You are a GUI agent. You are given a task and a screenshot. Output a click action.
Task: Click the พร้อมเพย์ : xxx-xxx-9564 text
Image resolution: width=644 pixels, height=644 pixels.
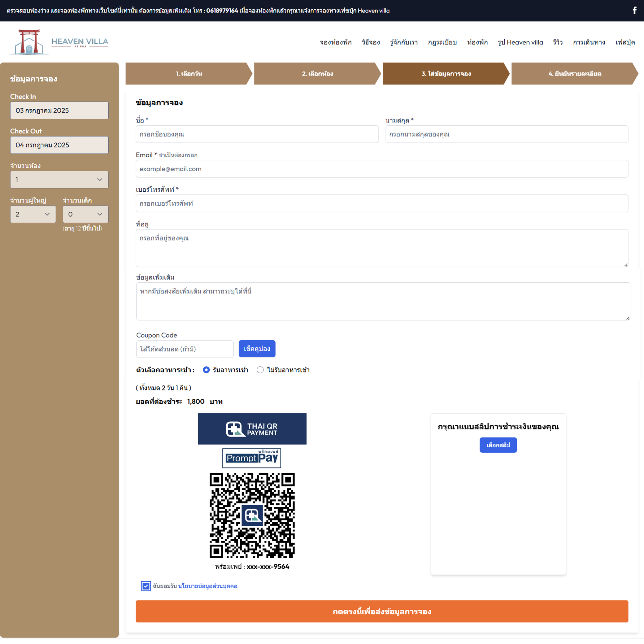coord(252,567)
